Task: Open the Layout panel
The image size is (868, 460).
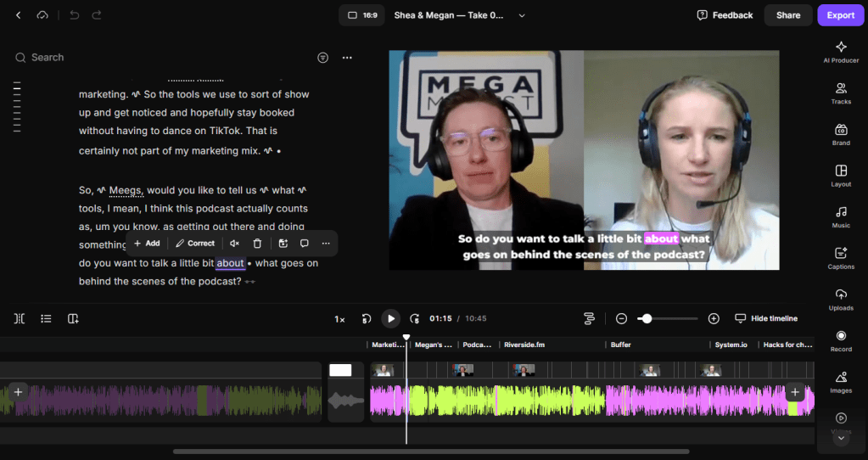Action: pos(841,175)
